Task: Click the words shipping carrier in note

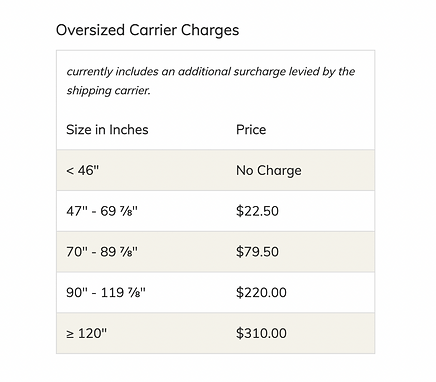Action: point(108,91)
